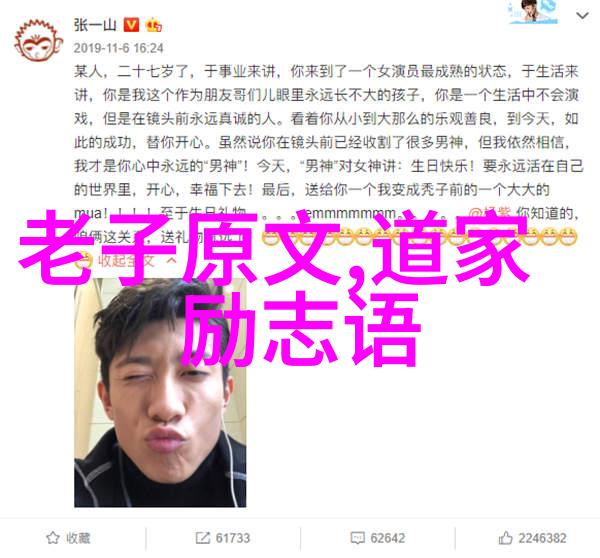Viewport: 600px width, 558px height.
Task: Click the orange V verified badge
Action: [131, 25]
